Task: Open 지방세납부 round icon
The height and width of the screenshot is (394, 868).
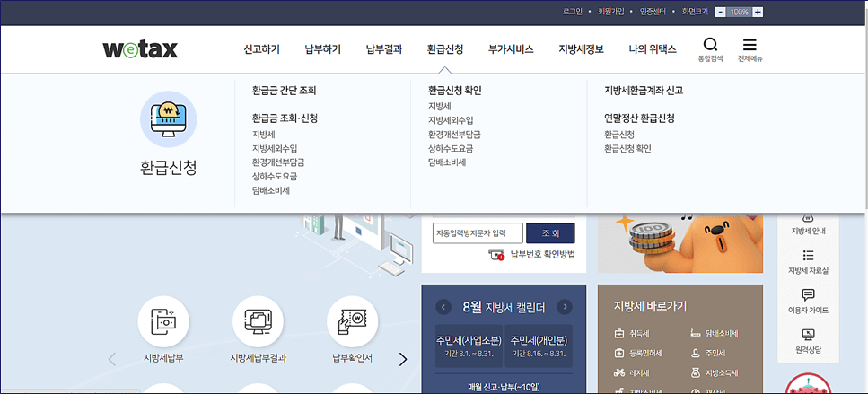Action: tap(163, 321)
